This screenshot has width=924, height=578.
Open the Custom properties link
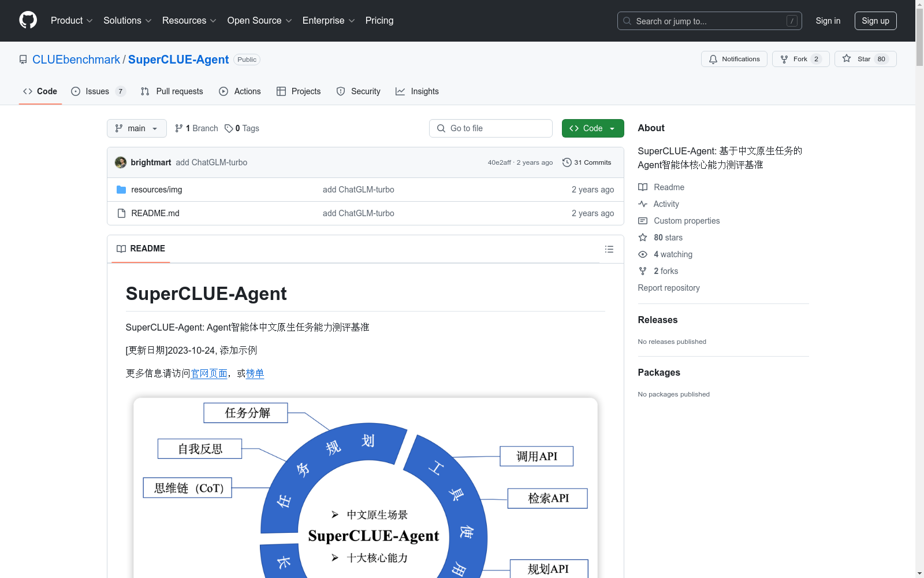point(679,221)
